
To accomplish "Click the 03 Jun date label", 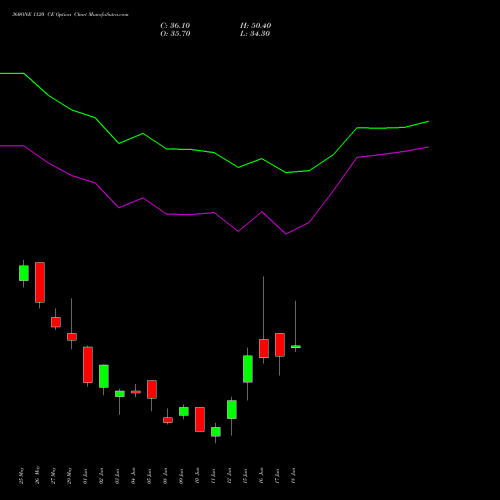I will tap(118, 476).
